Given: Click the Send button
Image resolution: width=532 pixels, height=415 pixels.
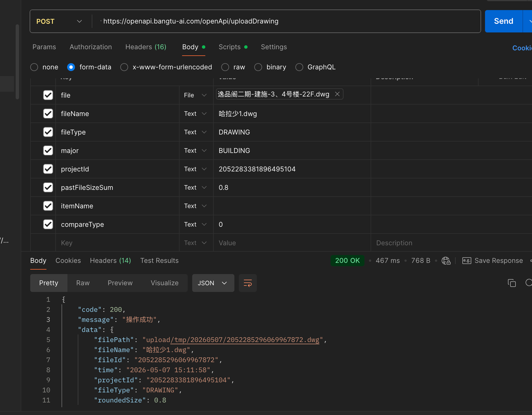Looking at the screenshot, I should click(503, 21).
